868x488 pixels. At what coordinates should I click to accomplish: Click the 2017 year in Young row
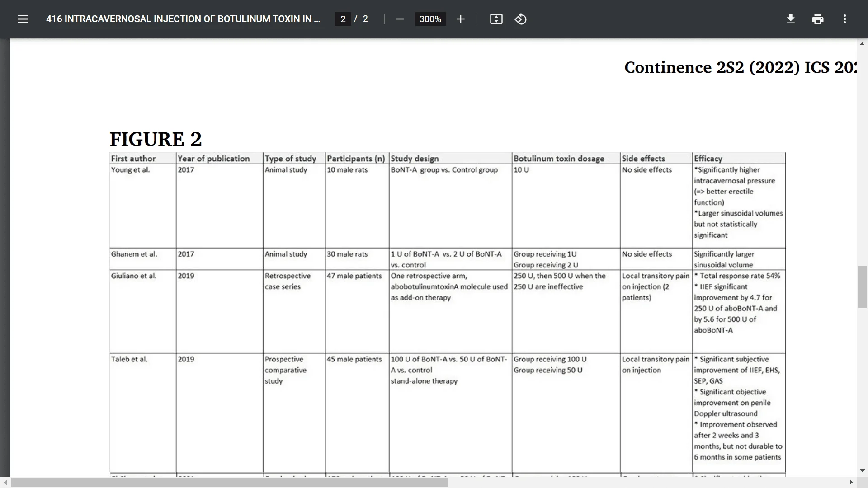coord(186,170)
